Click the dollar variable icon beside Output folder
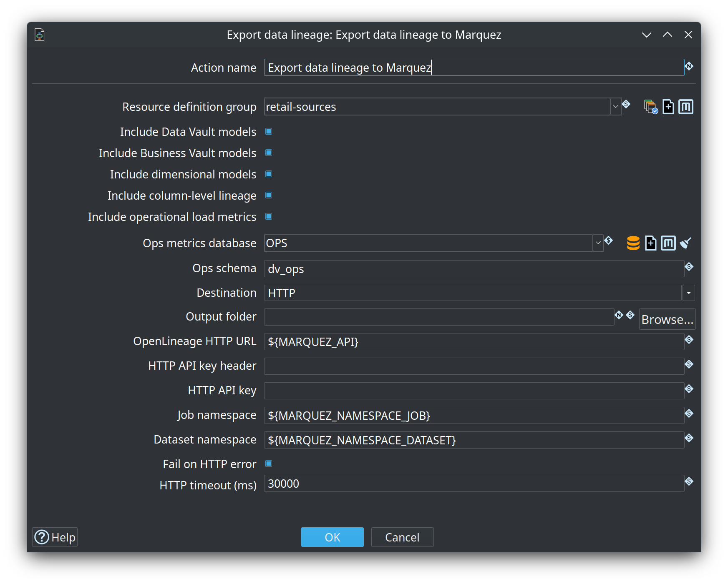 point(630,315)
